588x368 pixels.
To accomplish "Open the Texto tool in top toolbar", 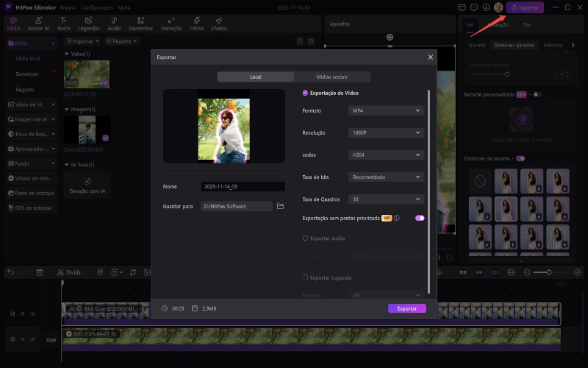I will click(x=65, y=23).
